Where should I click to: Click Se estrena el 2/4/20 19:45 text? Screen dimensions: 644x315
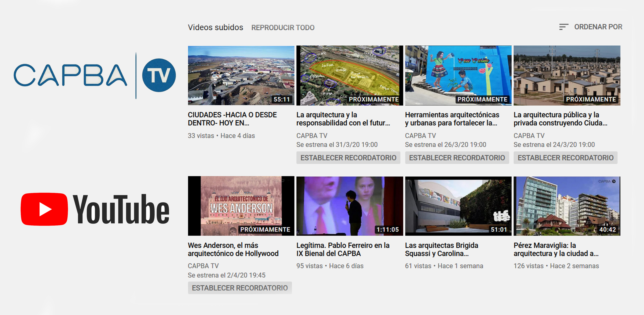(227, 275)
